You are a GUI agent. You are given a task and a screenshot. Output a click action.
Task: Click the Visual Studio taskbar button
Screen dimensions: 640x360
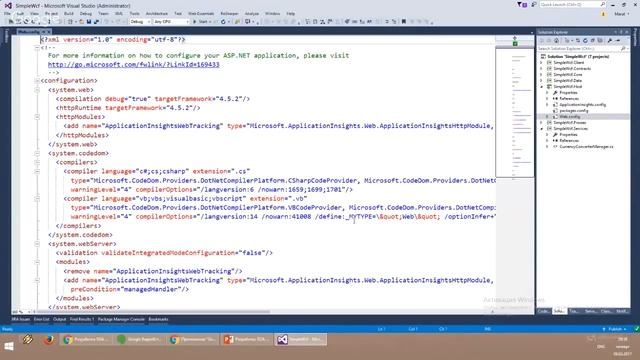[x=301, y=340]
